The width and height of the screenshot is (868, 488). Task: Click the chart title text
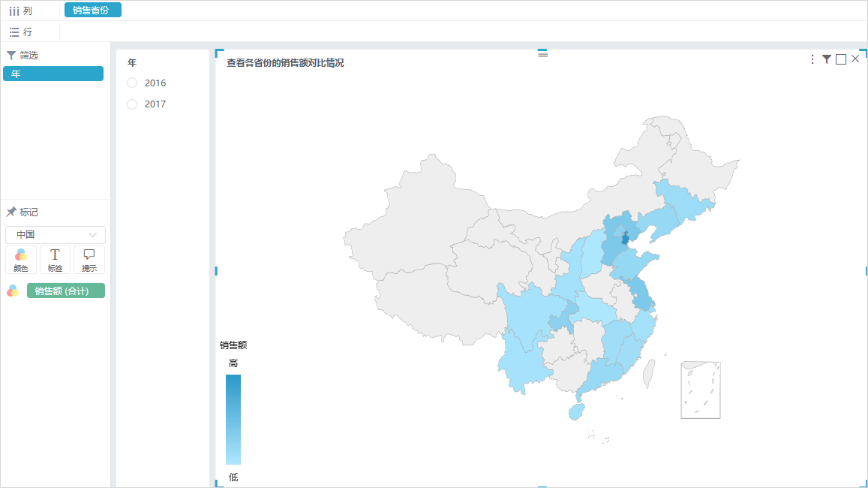tap(285, 63)
